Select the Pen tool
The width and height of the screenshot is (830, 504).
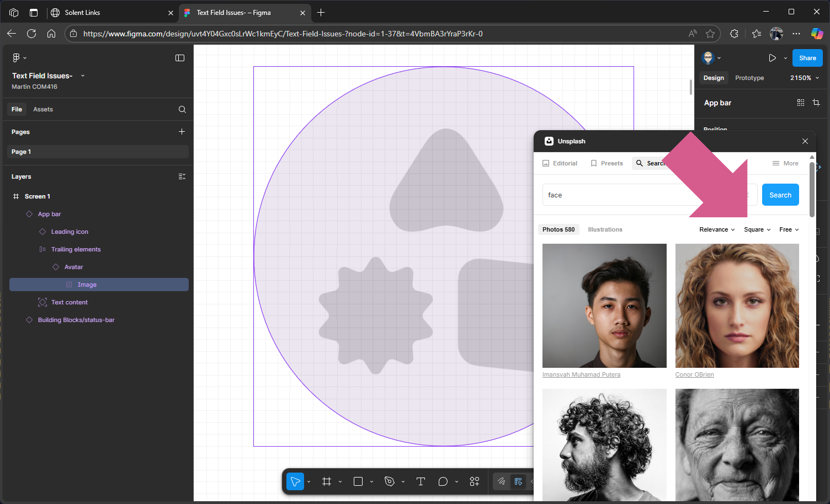tap(390, 481)
